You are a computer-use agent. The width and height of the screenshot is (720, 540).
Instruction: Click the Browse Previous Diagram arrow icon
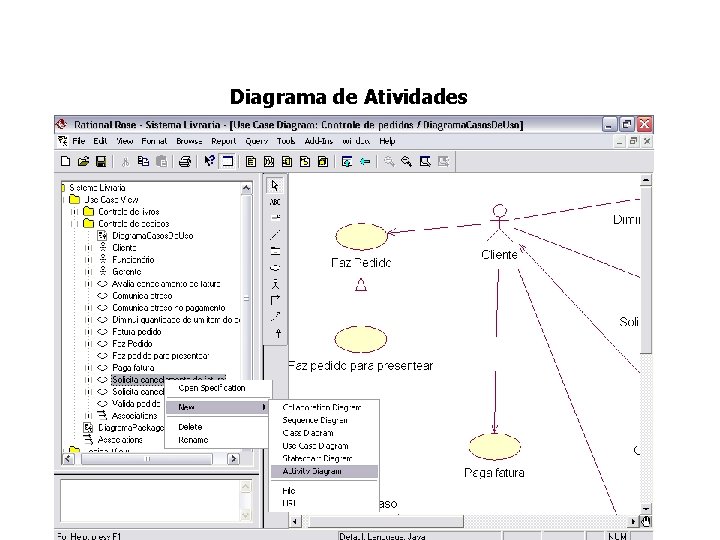tap(365, 162)
